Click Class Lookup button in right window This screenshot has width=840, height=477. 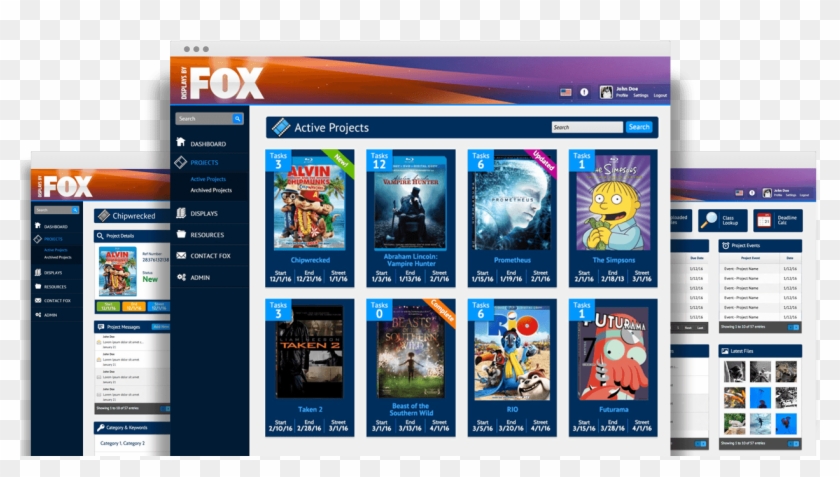[723, 220]
